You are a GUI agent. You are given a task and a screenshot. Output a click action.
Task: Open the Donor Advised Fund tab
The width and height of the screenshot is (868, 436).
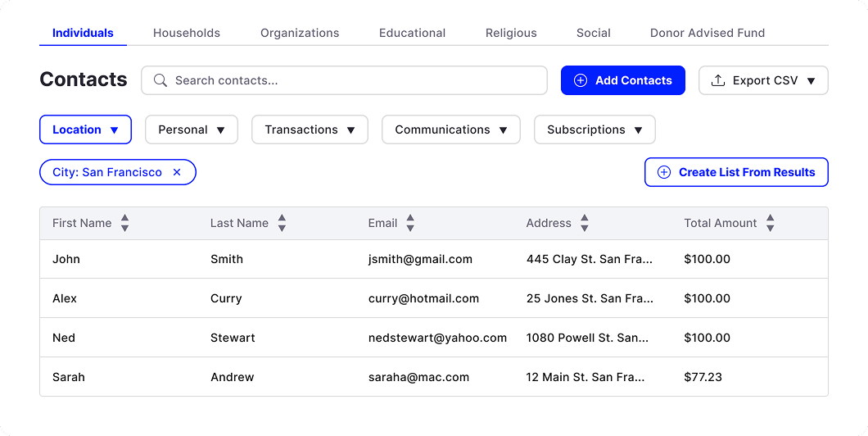click(707, 34)
